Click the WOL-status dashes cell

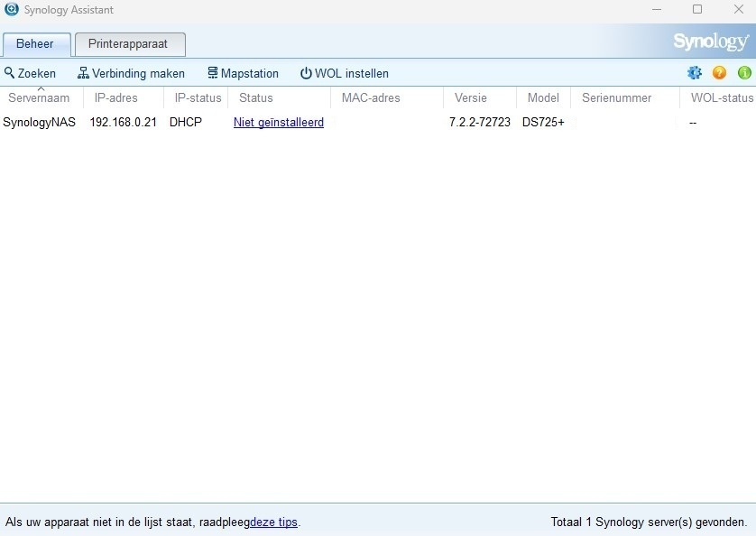coord(693,123)
